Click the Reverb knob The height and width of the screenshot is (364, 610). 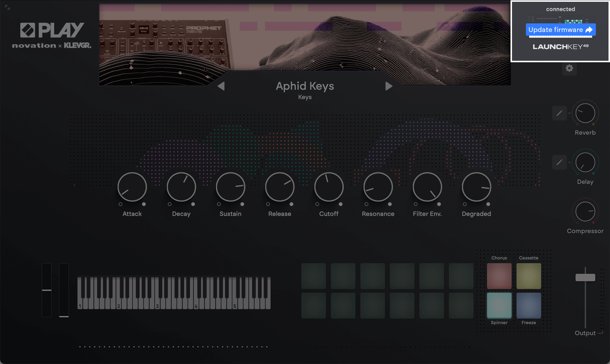[585, 113]
